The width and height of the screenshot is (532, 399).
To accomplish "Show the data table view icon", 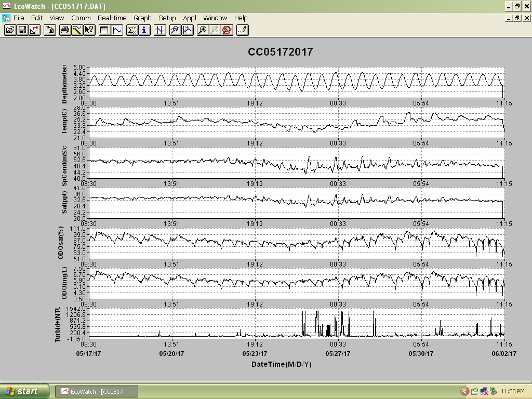I will [104, 30].
